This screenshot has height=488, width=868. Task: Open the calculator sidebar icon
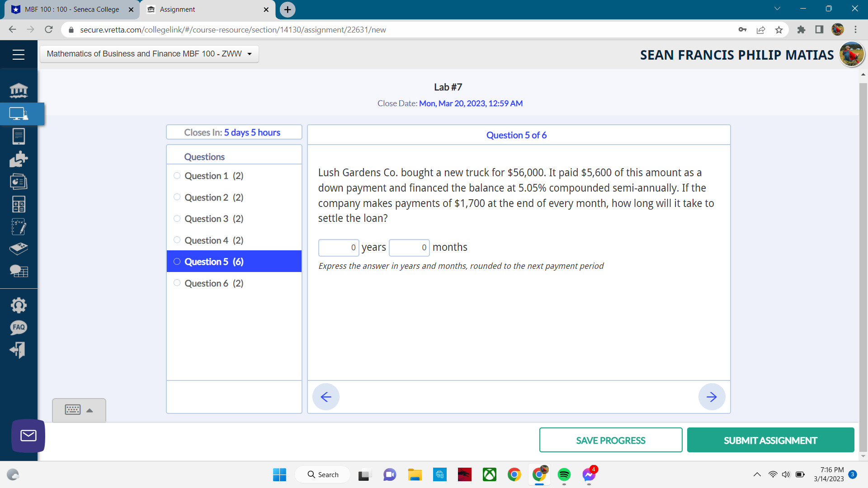click(19, 204)
